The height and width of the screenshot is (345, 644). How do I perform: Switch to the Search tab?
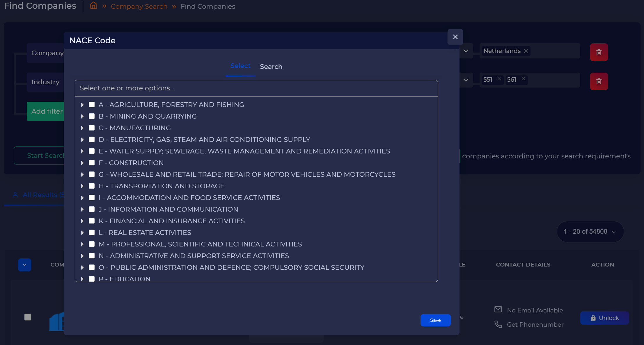coord(271,67)
